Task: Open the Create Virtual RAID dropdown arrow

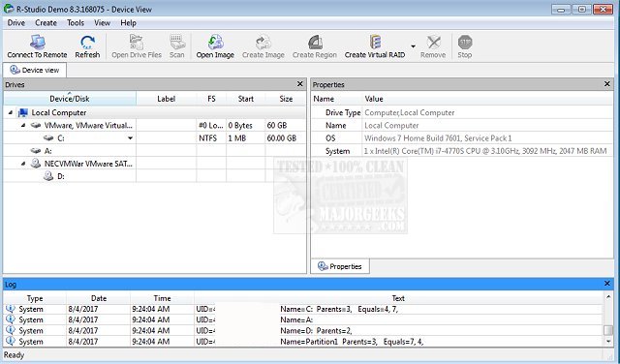Action: (x=413, y=46)
